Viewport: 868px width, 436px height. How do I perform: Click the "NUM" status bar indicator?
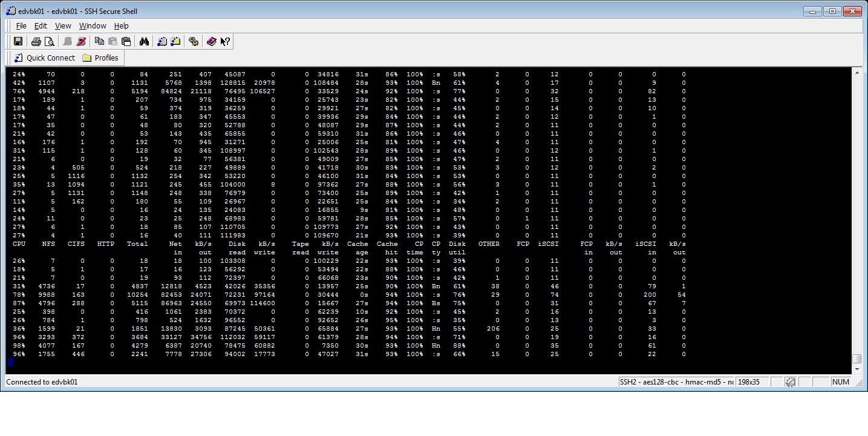(x=841, y=382)
